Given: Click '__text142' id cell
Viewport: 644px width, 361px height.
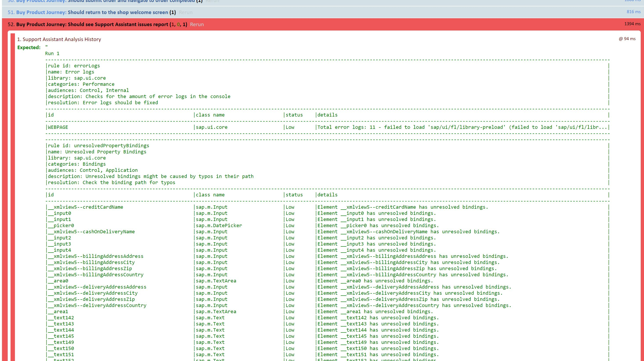Looking at the screenshot, I should pyautogui.click(x=61, y=318).
